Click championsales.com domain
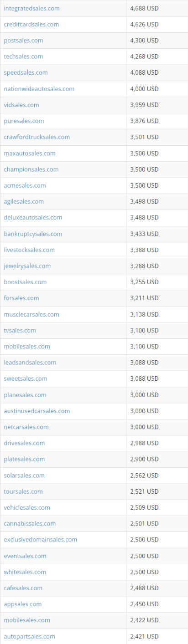The width and height of the screenshot is (188, 644). click(x=31, y=169)
